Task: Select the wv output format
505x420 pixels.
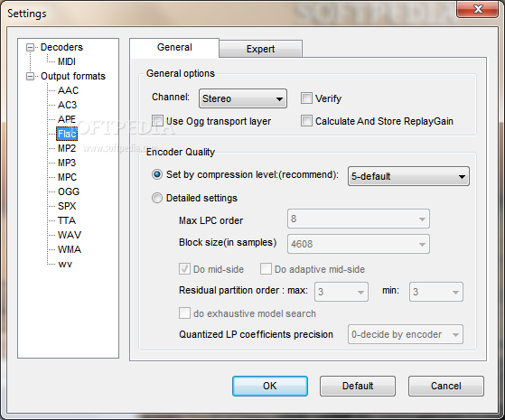Action: coord(65,264)
